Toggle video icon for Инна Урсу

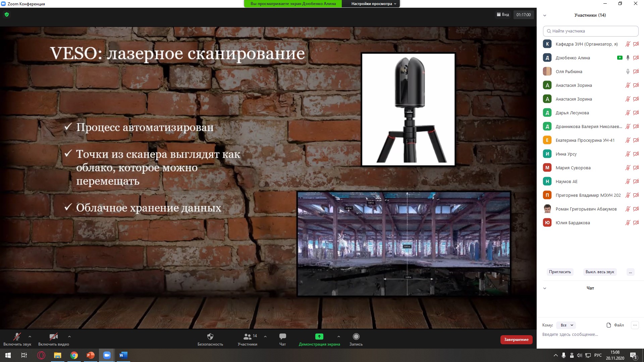point(636,154)
